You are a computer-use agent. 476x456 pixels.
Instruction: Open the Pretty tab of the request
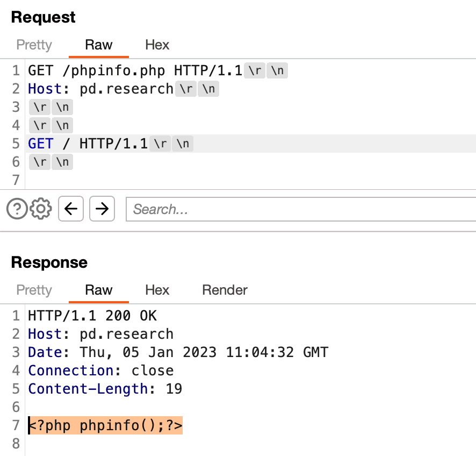pyautogui.click(x=34, y=45)
